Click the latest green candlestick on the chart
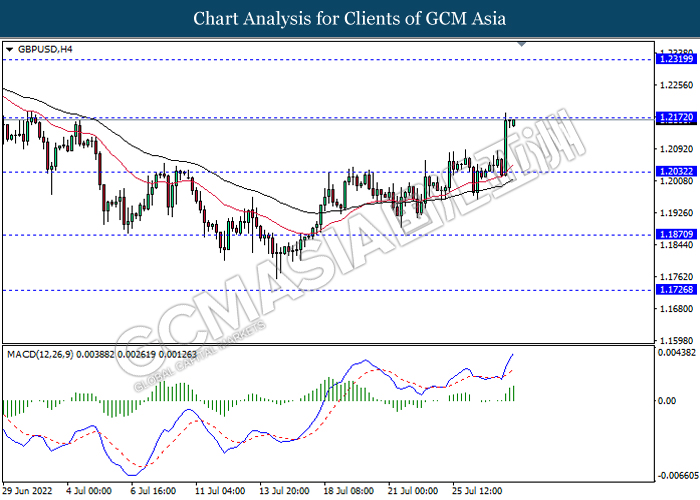 tap(514, 122)
